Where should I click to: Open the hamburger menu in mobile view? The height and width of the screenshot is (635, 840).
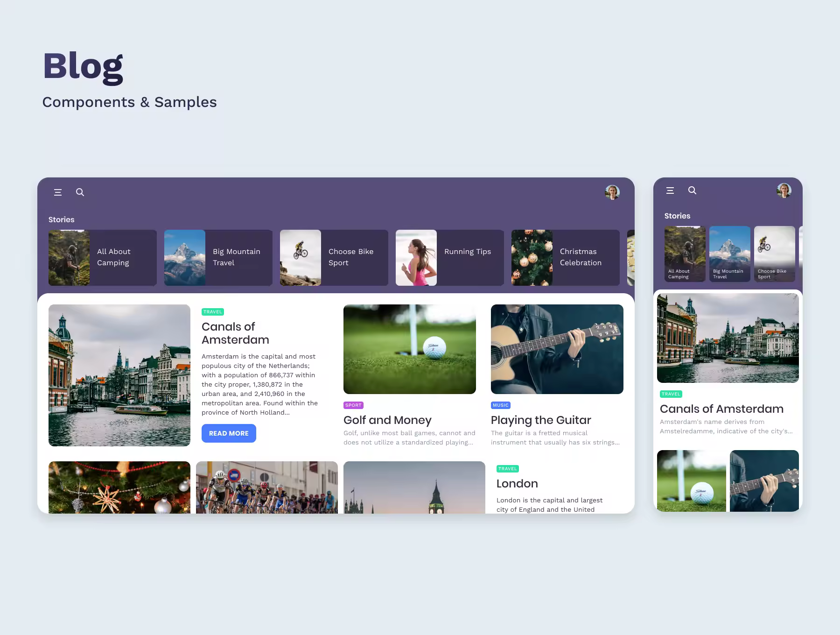tap(670, 190)
